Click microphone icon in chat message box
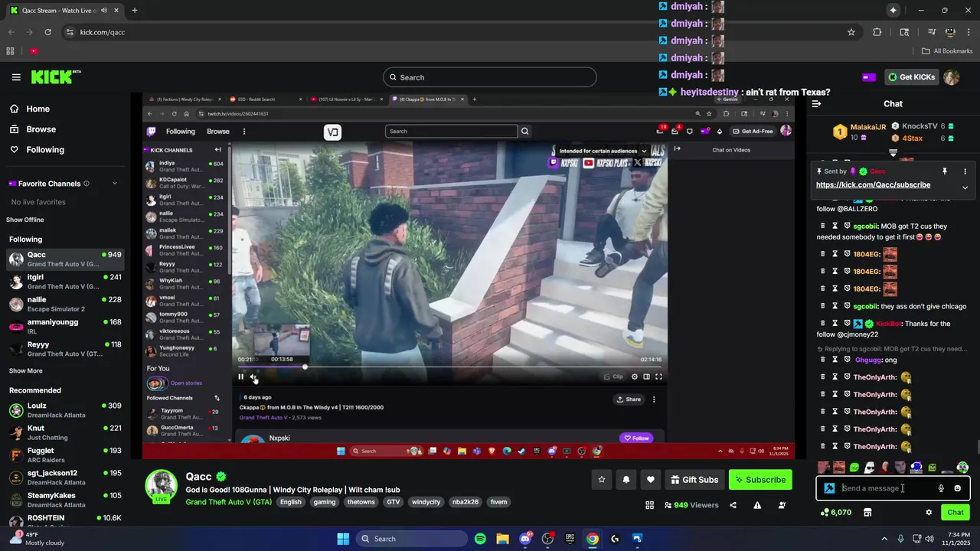The image size is (980, 551). tap(941, 488)
